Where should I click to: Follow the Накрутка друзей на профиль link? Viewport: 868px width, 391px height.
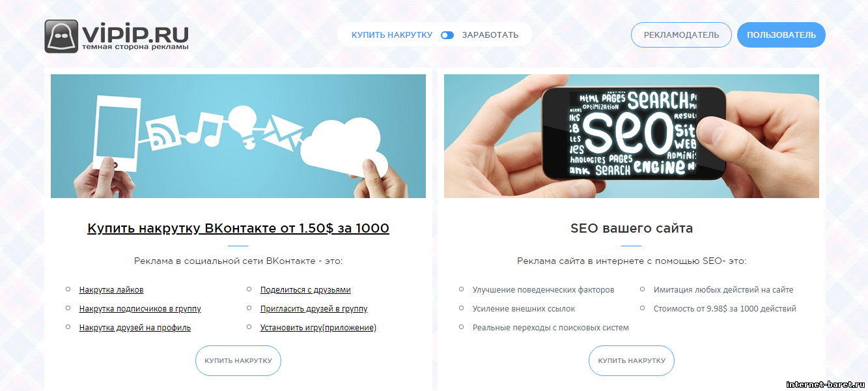pos(135,328)
